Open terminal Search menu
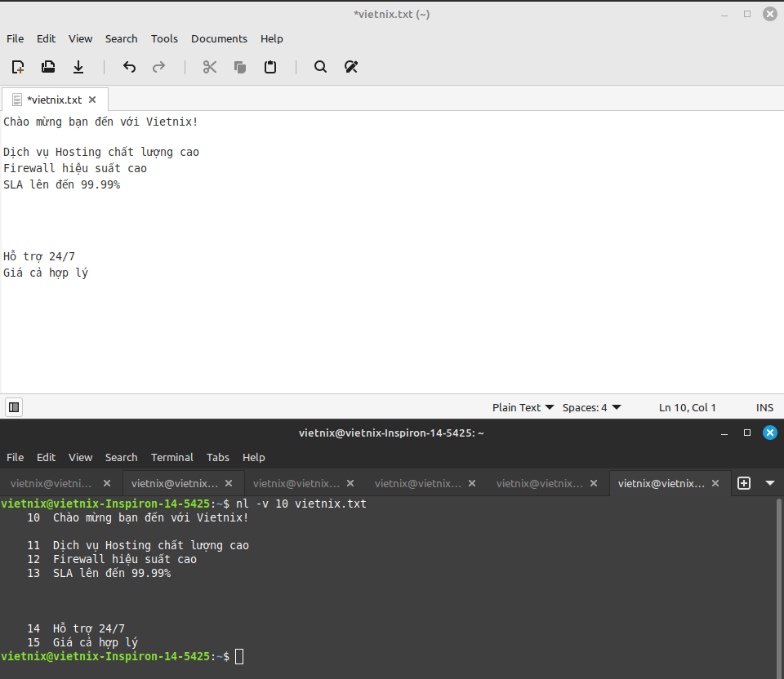This screenshot has width=784, height=679. click(121, 457)
